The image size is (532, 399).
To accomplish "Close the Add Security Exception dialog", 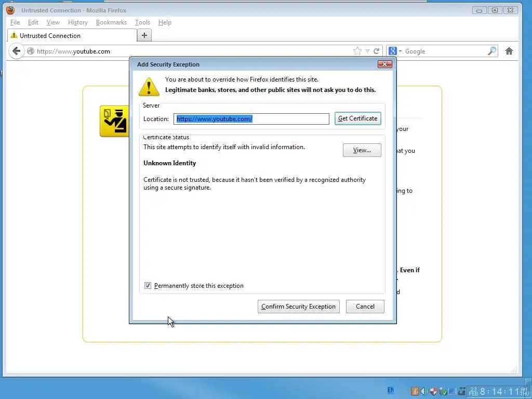I will click(385, 64).
